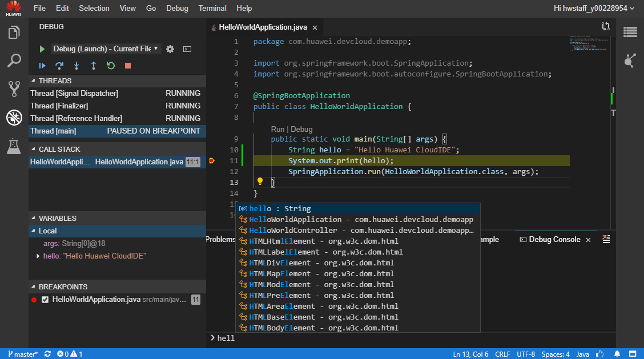The image size is (644, 359).
Task: Open the debug console icon beside gear
Action: (x=187, y=49)
